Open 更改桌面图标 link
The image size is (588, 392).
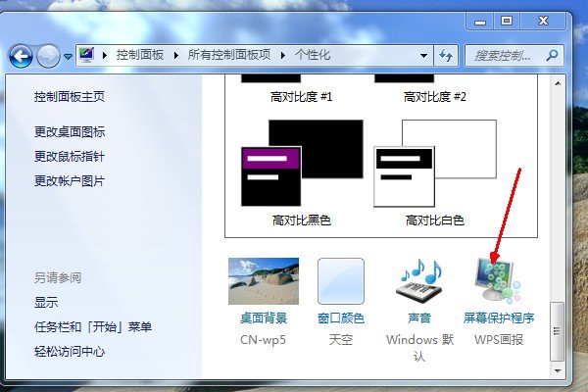70,132
